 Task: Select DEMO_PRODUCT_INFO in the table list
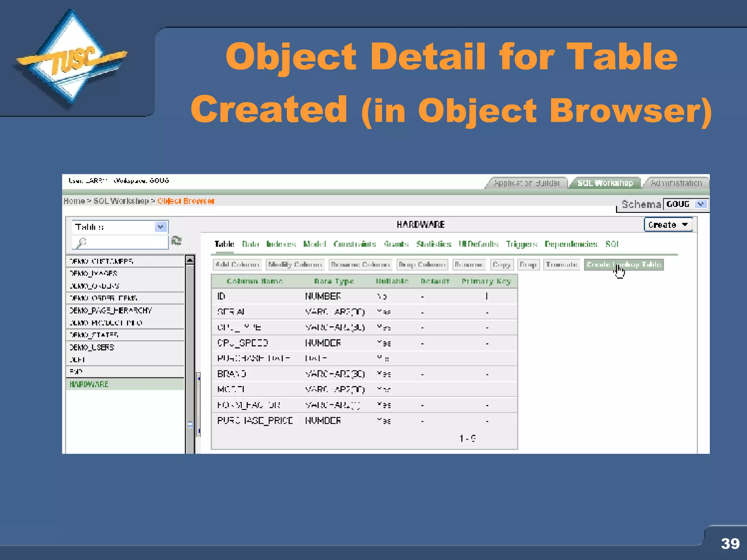coord(125,323)
